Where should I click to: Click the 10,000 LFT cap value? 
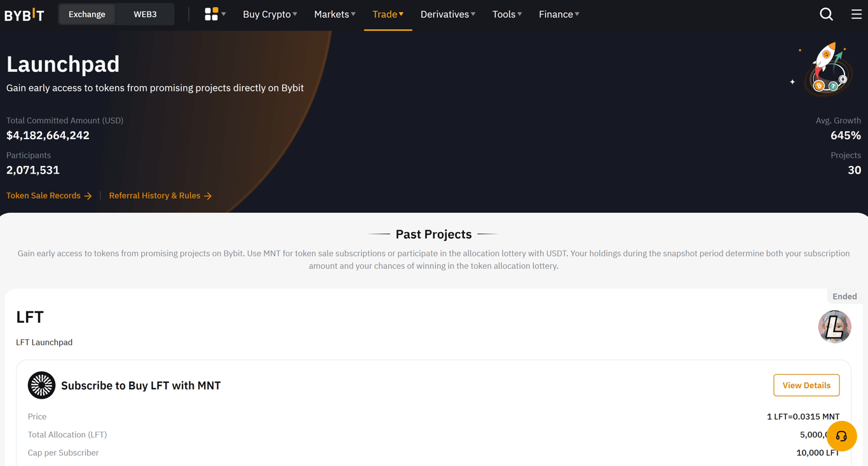[818, 453]
